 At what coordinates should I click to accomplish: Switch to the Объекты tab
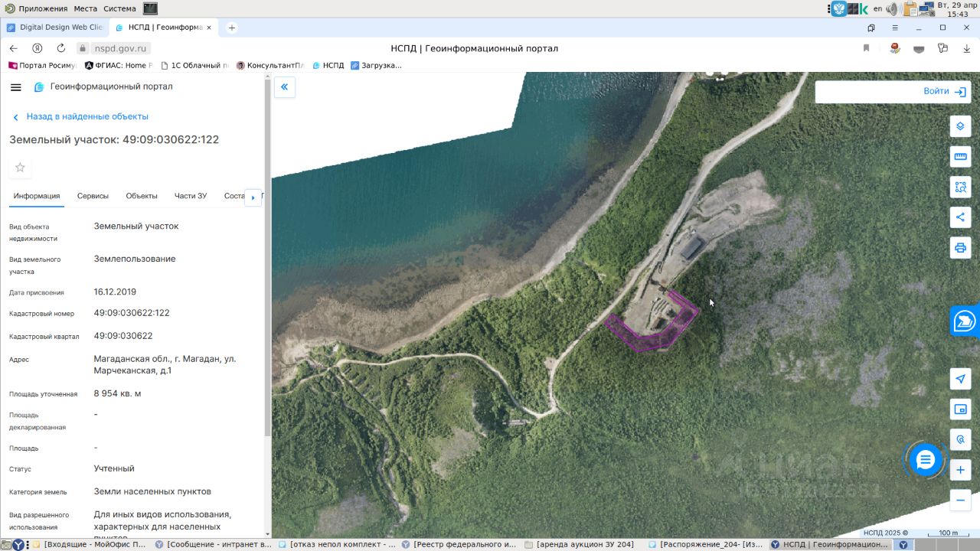pyautogui.click(x=142, y=196)
